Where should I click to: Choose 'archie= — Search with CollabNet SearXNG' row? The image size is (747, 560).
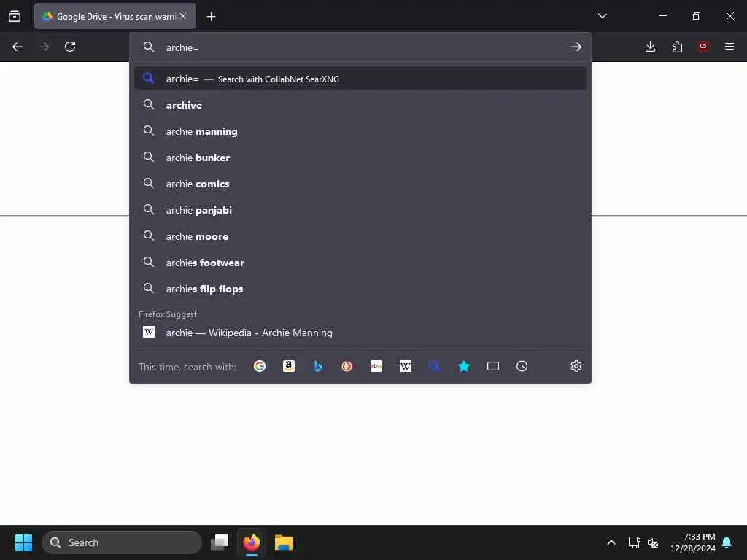point(360,79)
